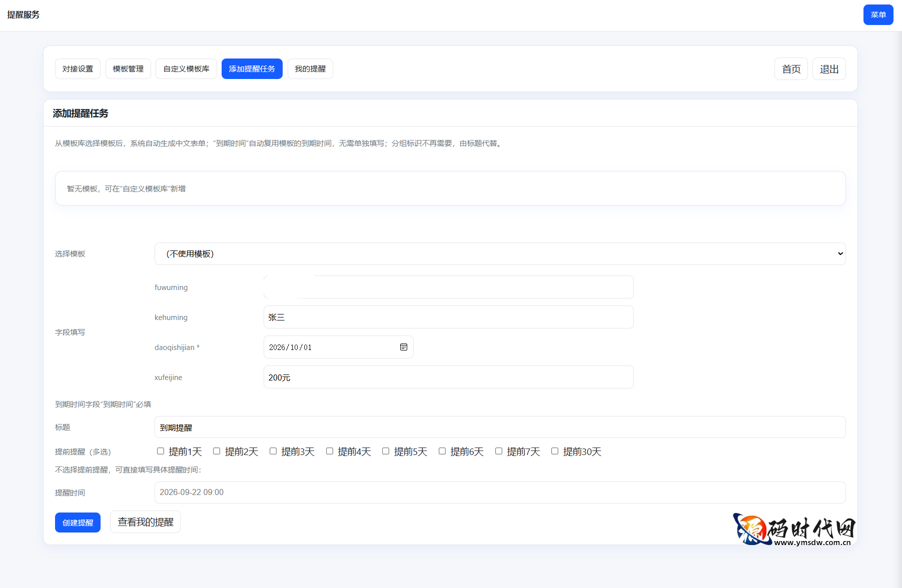Open the 菜单 button at top right
The width and height of the screenshot is (902, 588).
tap(878, 15)
